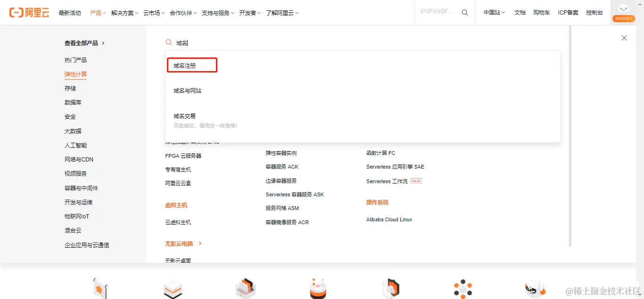The image size is (644, 299).
Task: Expand the 了解阿里云 dropdown
Action: (282, 13)
